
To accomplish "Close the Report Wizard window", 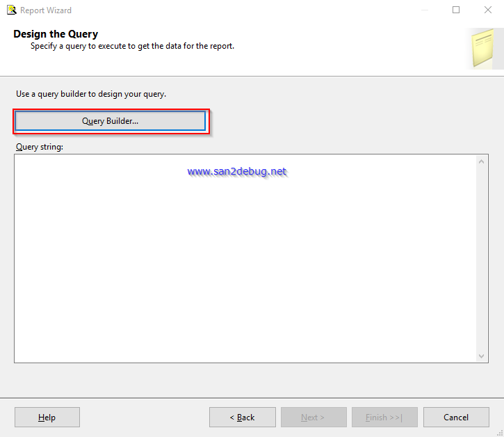I will click(487, 10).
